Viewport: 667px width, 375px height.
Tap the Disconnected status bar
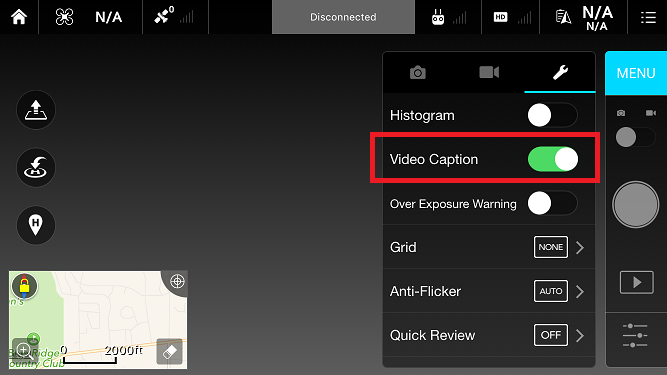[x=343, y=17]
